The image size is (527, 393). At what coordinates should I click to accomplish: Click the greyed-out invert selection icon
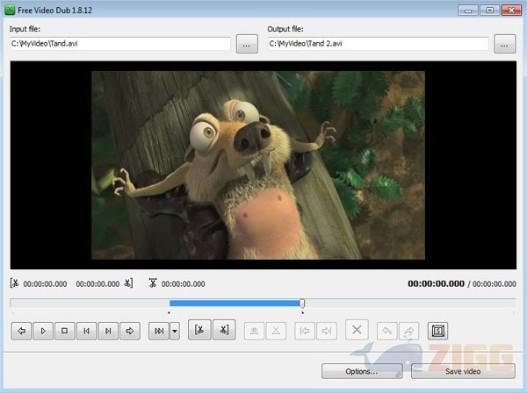254,331
